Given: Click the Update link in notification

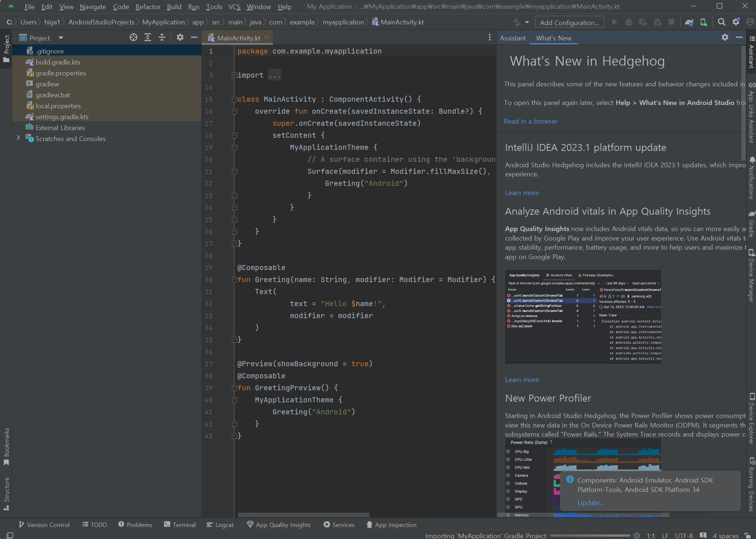Looking at the screenshot, I should click(x=590, y=503).
